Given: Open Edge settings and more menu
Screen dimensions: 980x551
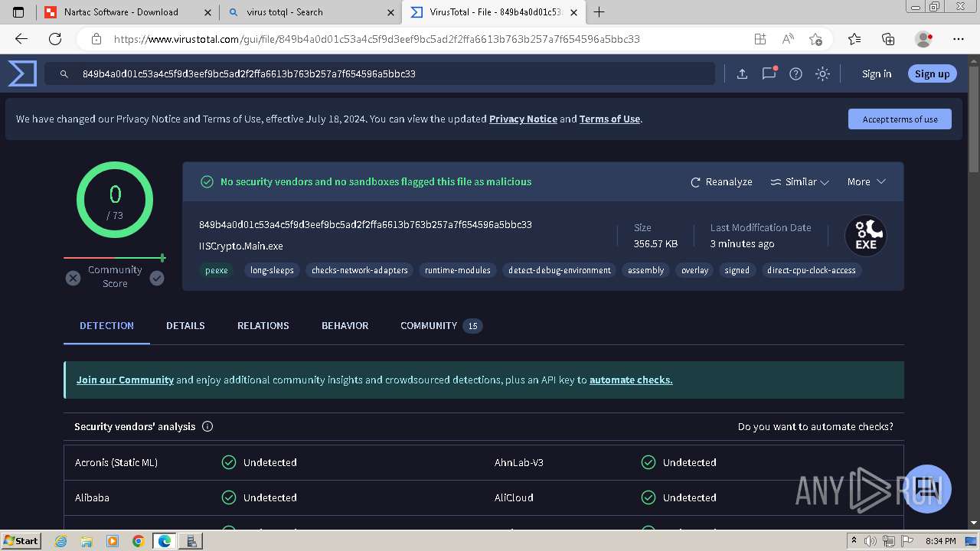Looking at the screenshot, I should click(x=959, y=39).
